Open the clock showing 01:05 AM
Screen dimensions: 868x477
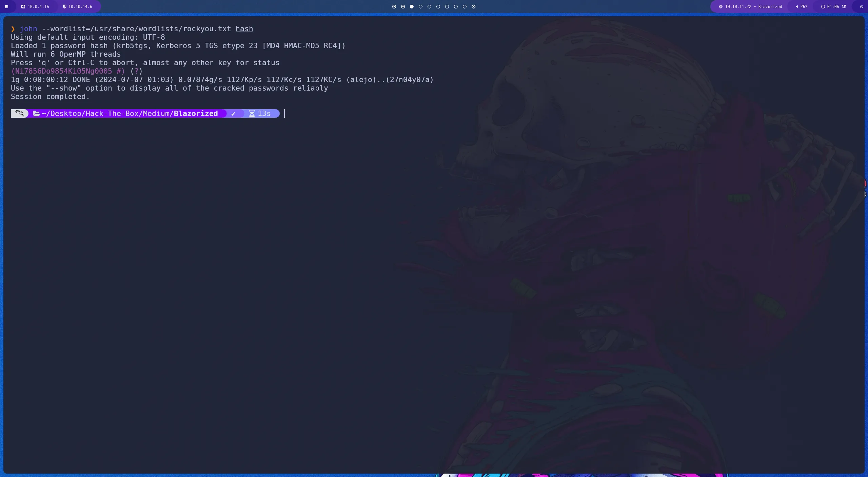coord(834,6)
